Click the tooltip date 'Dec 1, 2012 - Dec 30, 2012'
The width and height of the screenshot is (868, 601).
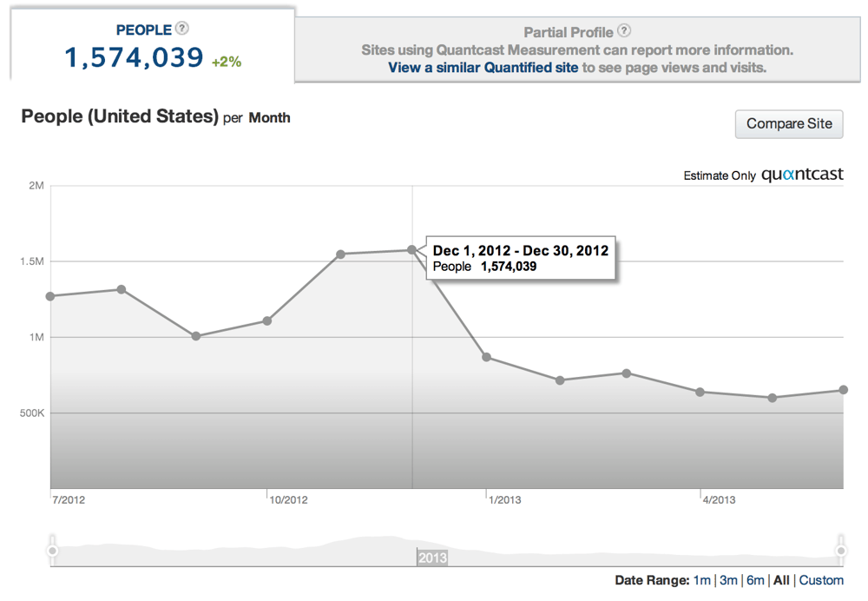[520, 251]
